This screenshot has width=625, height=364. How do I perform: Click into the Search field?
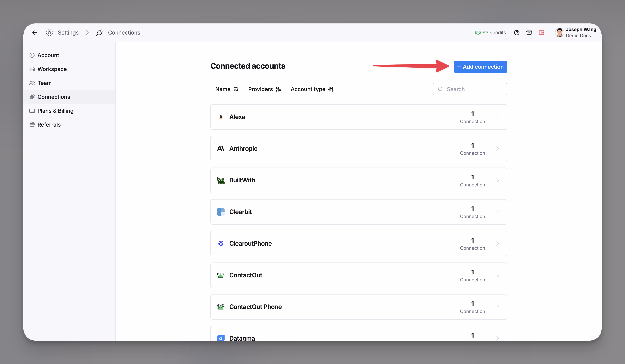470,89
